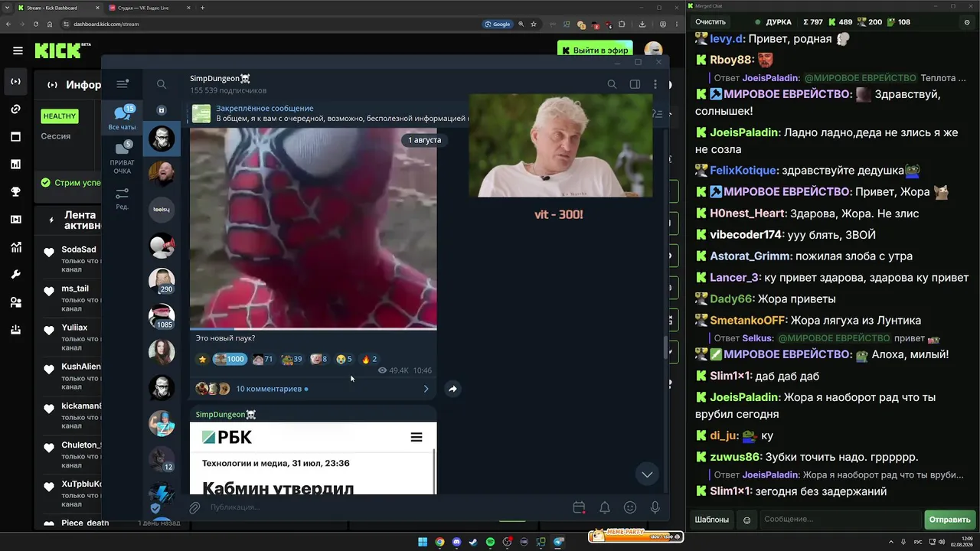Toggle the fire reaction with count 2
Viewport: 980px width, 551px height.
(x=369, y=359)
